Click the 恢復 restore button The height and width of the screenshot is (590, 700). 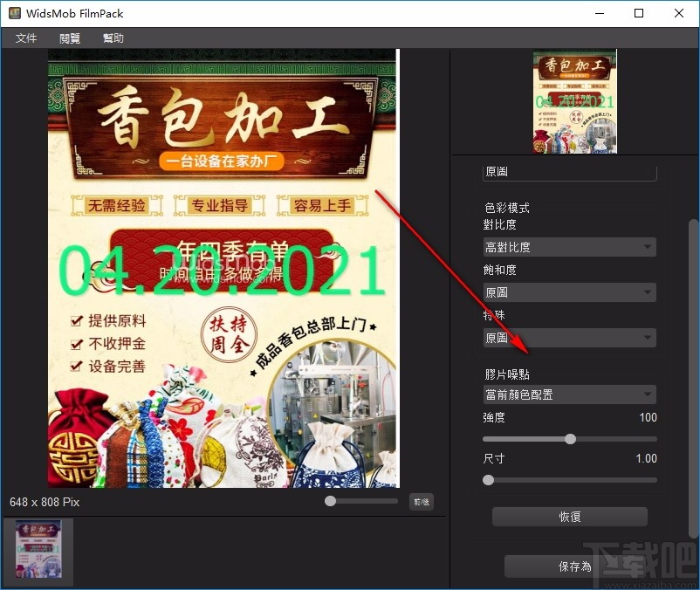569,517
